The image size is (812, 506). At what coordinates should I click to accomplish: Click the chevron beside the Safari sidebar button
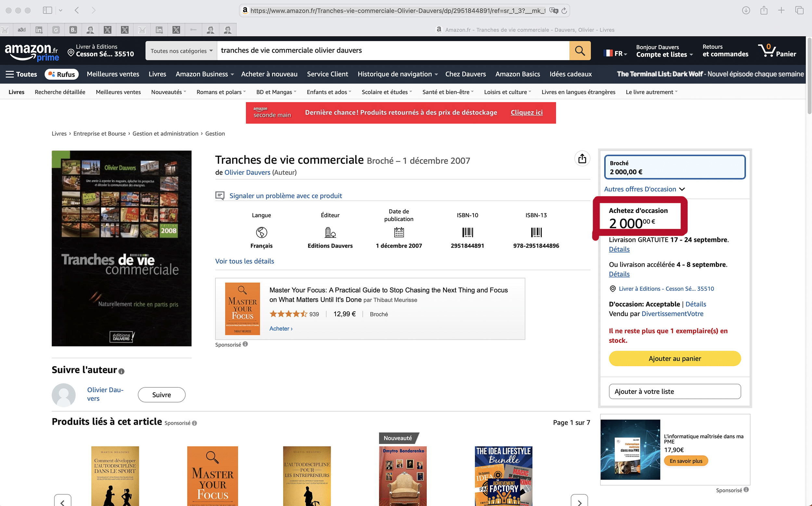click(x=60, y=10)
